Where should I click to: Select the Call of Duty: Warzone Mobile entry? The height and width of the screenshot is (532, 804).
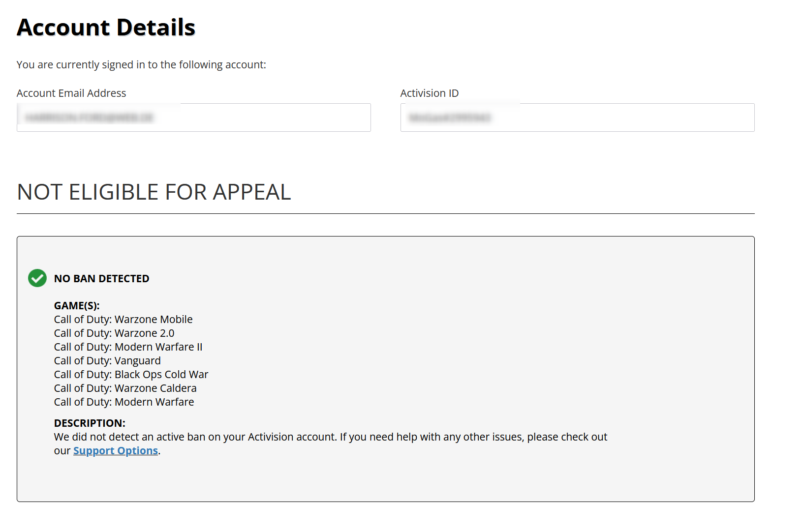(x=124, y=320)
